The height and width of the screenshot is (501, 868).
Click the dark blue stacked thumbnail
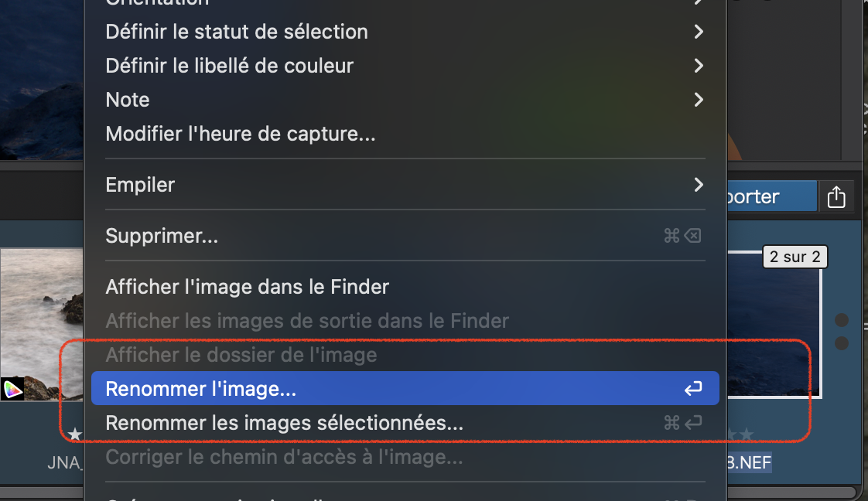pos(774,325)
